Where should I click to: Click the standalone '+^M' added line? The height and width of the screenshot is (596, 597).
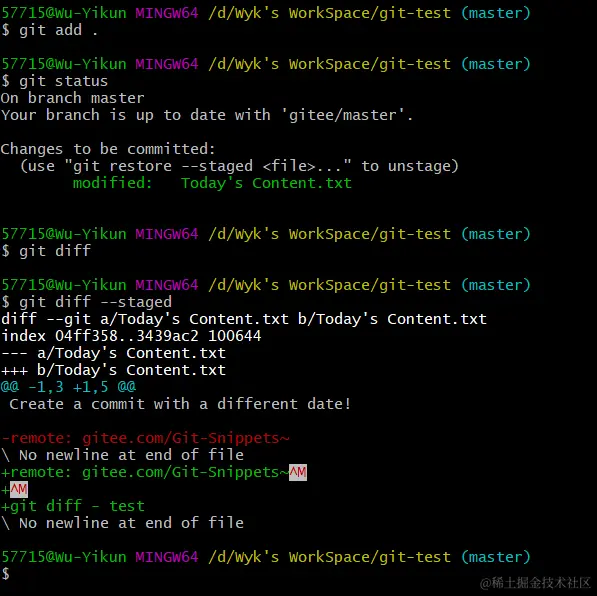click(x=14, y=490)
